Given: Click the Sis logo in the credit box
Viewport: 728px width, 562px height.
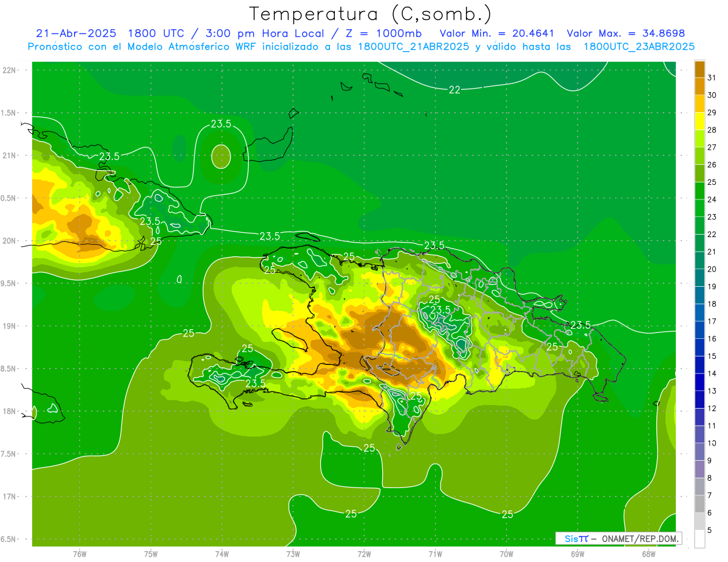Looking at the screenshot, I should click(x=576, y=538).
